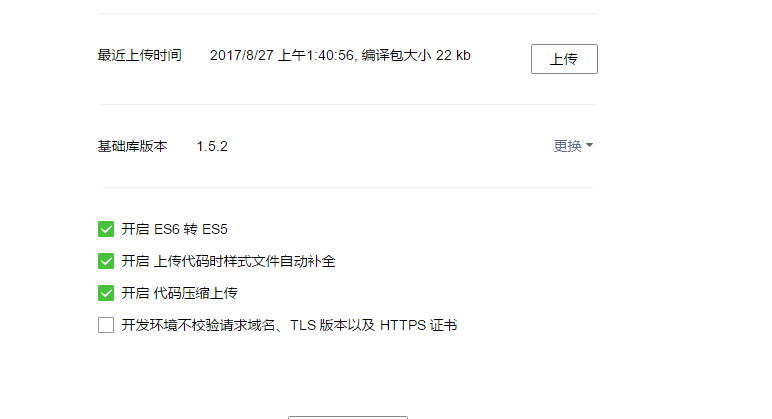Click the HTTPS 证书 text in last option
This screenshot has height=419, width=772.
(418, 325)
